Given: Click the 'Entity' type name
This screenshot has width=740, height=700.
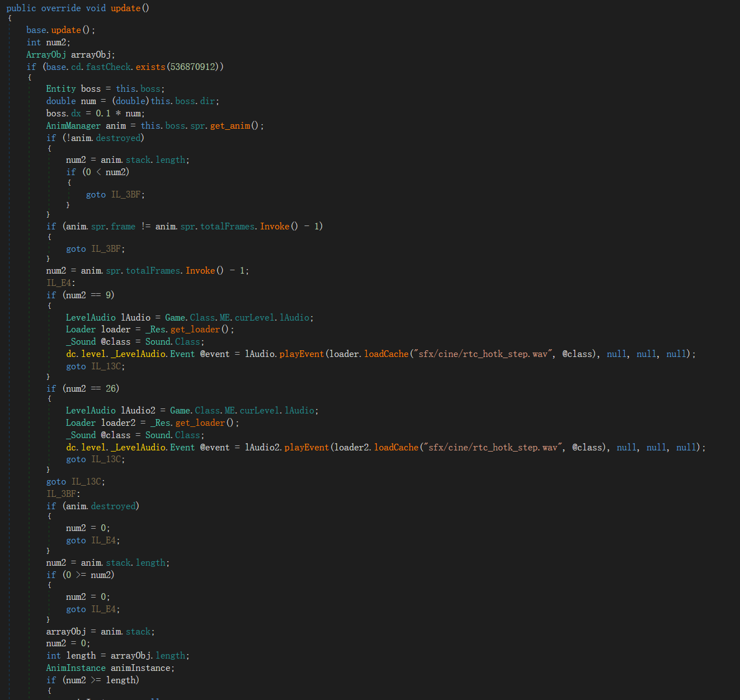Looking at the screenshot, I should (x=61, y=89).
